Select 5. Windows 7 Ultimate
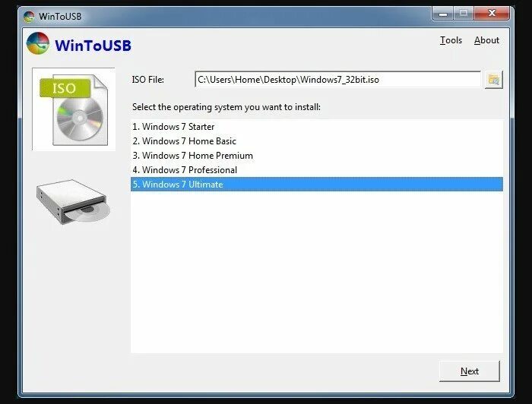 tap(317, 185)
